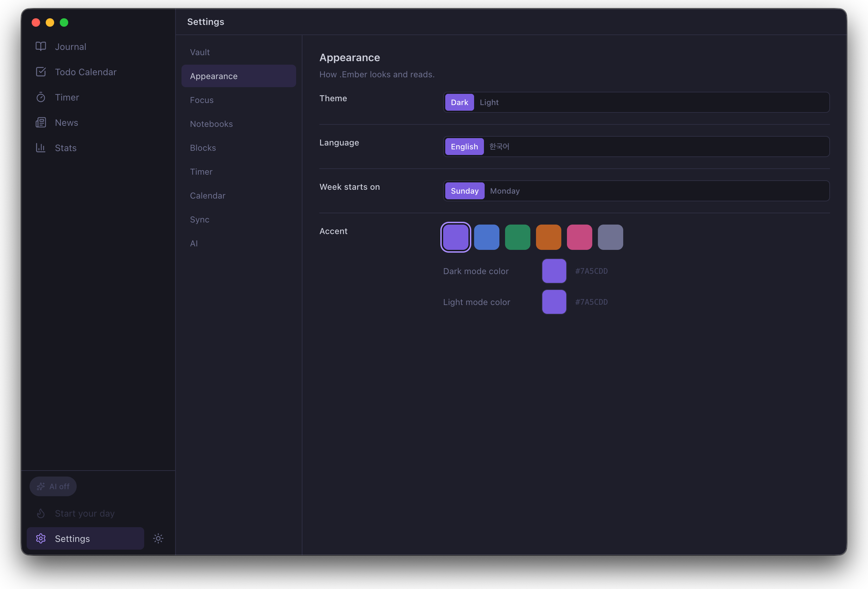This screenshot has height=589, width=868.
Task: Open the Notebooks settings section
Action: point(239,124)
